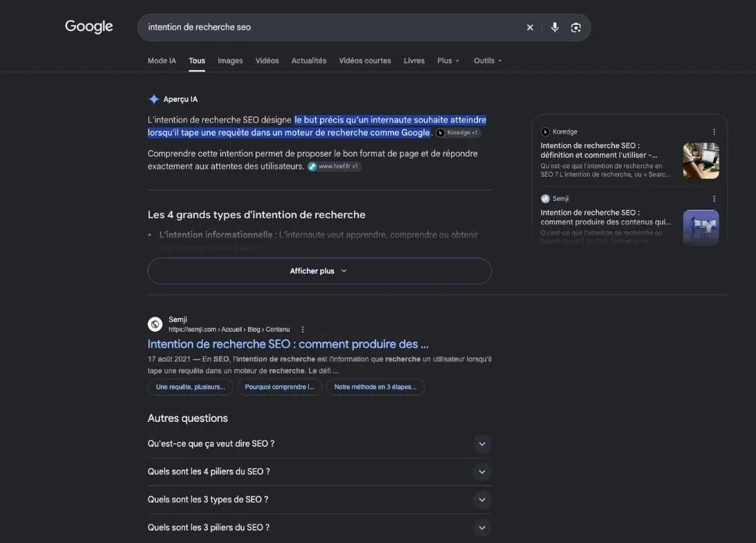Screen dimensions: 756x543
Task: Click the Semji site name above the result
Action: [x=177, y=319]
